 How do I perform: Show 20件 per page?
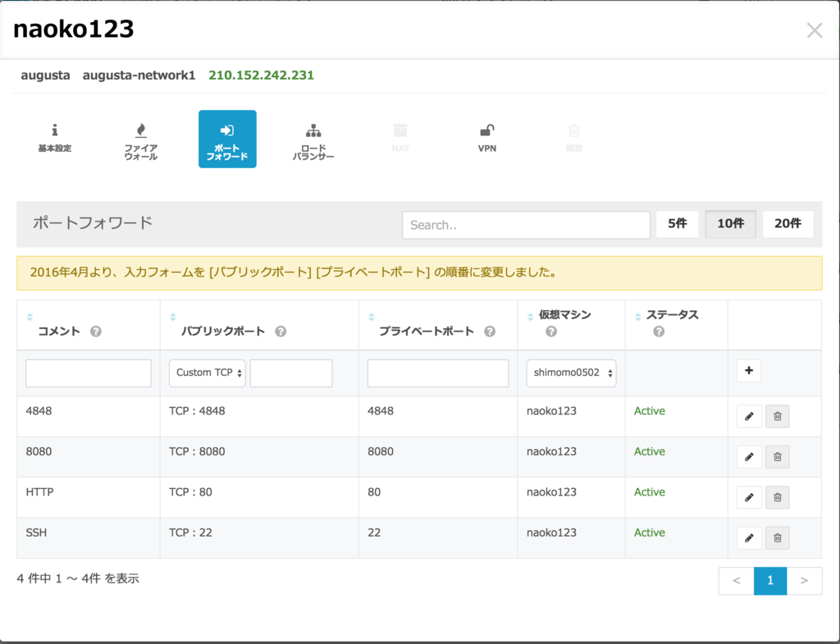point(788,223)
